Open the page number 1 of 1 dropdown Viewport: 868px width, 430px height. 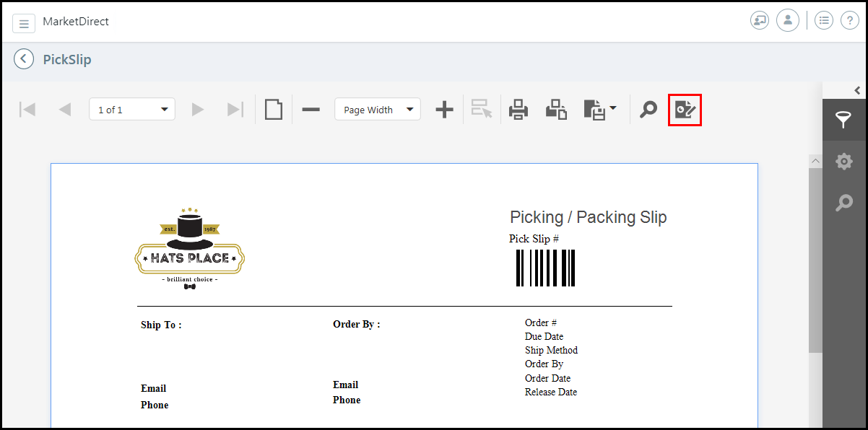click(x=132, y=110)
